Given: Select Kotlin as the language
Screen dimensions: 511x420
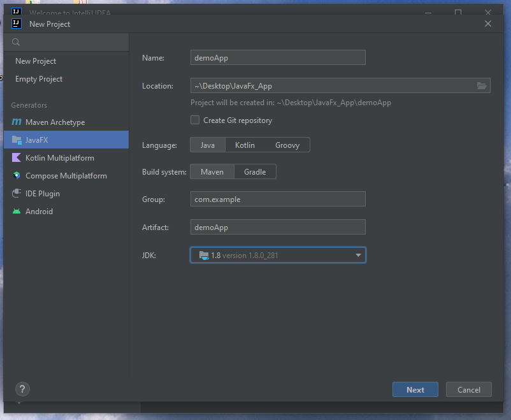Looking at the screenshot, I should tap(245, 145).
